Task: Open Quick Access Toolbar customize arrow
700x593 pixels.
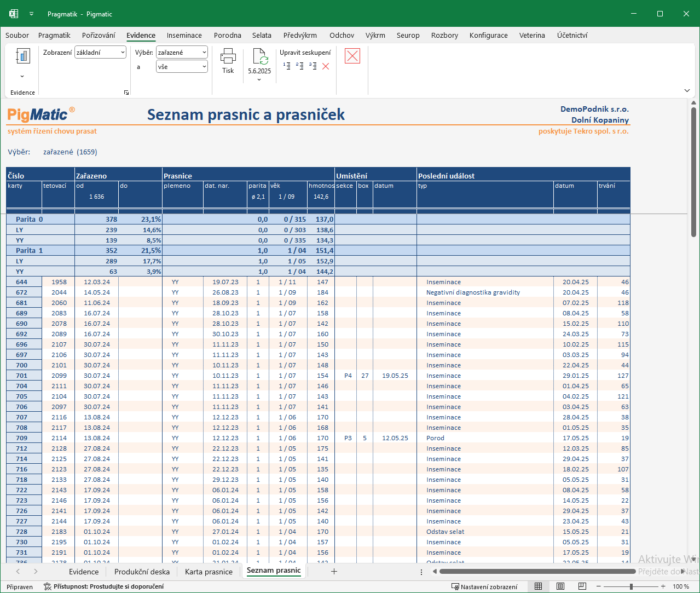Action: click(32, 14)
